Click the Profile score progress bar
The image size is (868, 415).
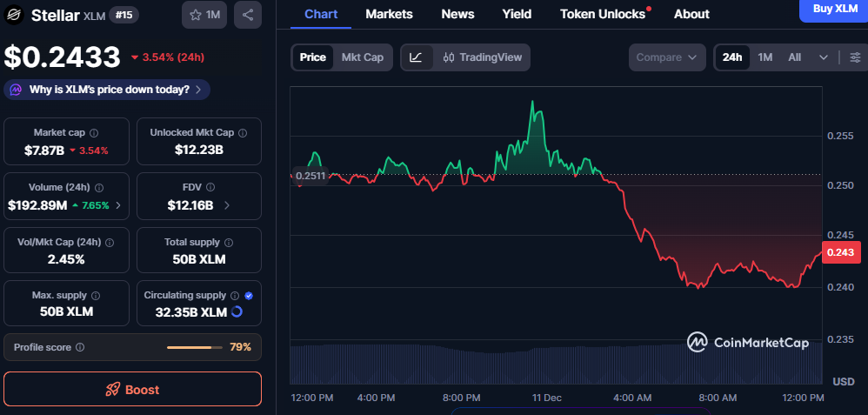pyautogui.click(x=194, y=347)
